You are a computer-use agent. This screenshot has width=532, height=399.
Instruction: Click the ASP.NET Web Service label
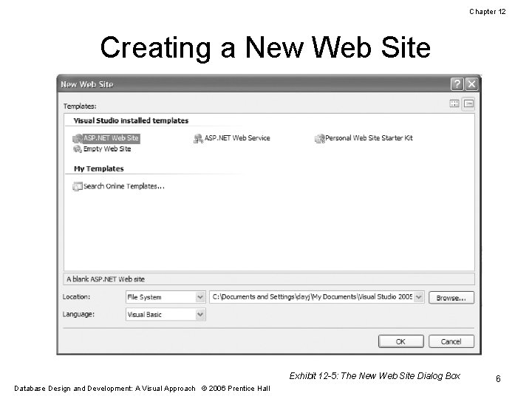237,138
